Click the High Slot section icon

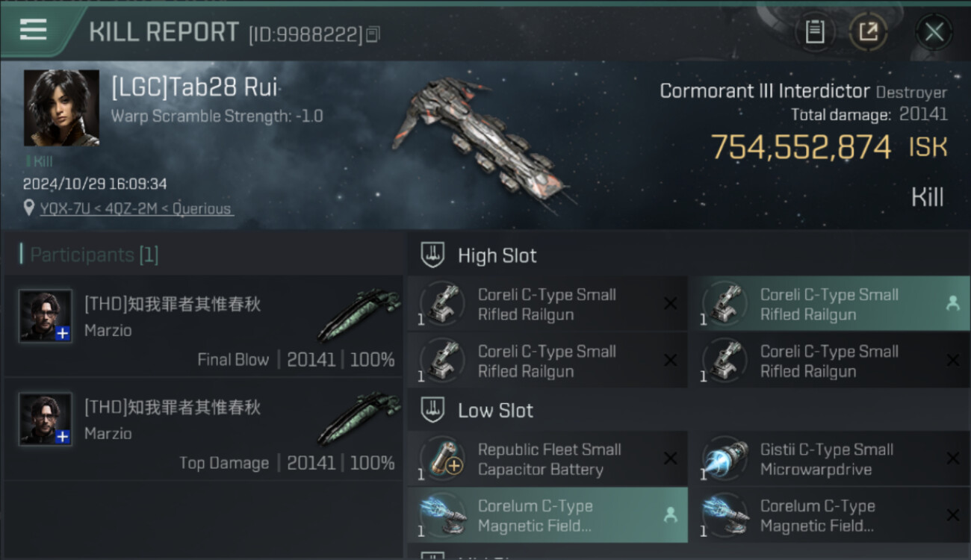432,255
